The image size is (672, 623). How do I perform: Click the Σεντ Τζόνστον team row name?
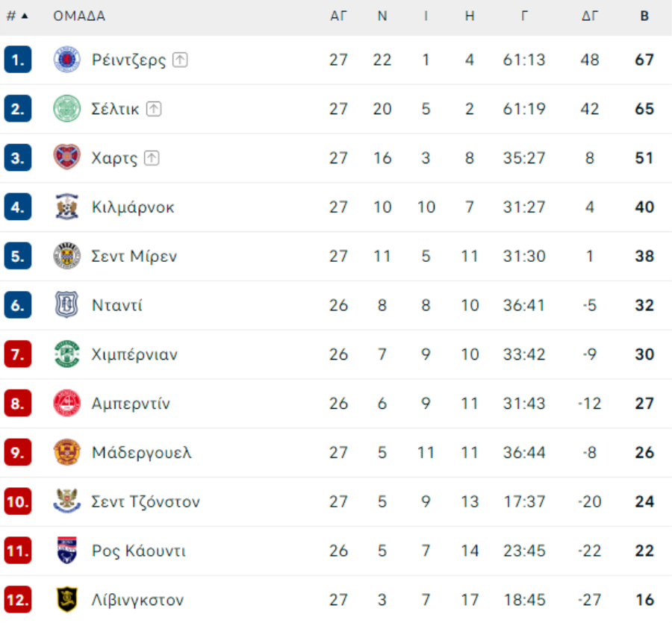click(x=146, y=501)
